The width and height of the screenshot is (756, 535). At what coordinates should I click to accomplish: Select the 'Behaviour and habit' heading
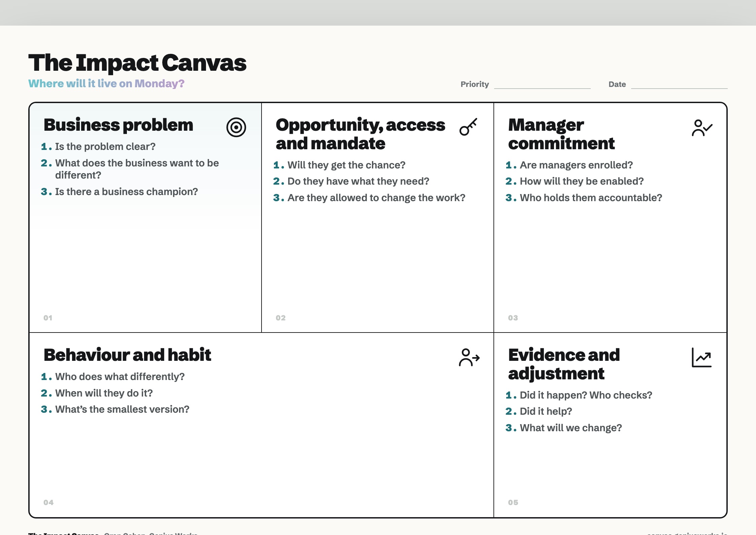point(128,355)
